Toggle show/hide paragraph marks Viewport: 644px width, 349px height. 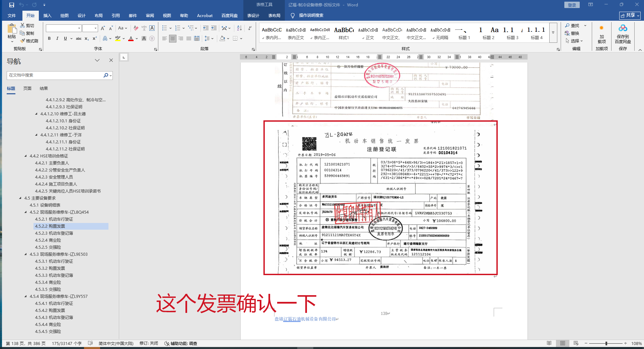(x=250, y=28)
